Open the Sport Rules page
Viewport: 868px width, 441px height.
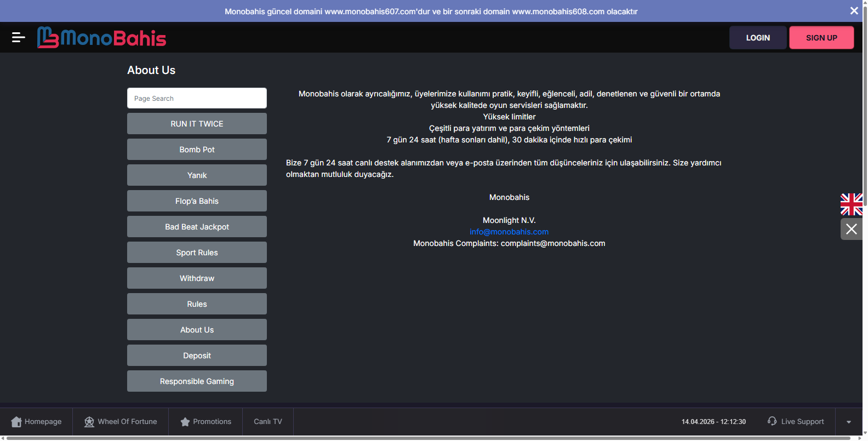(x=197, y=253)
